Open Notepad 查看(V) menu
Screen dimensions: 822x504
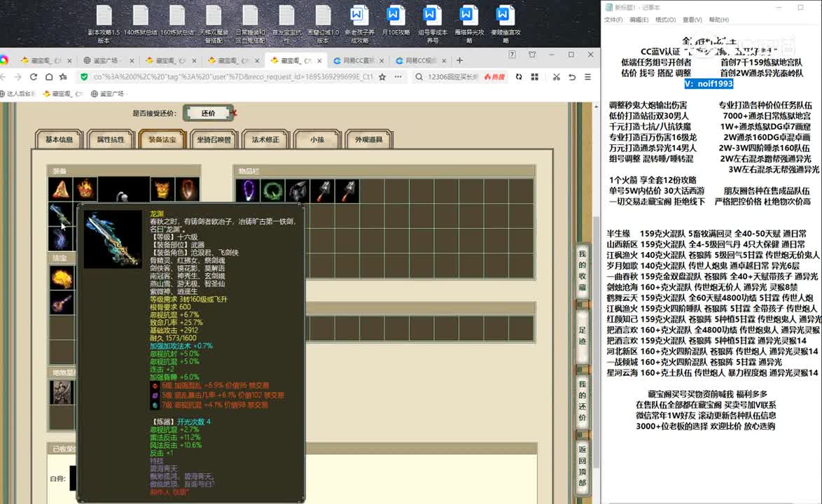(x=692, y=20)
